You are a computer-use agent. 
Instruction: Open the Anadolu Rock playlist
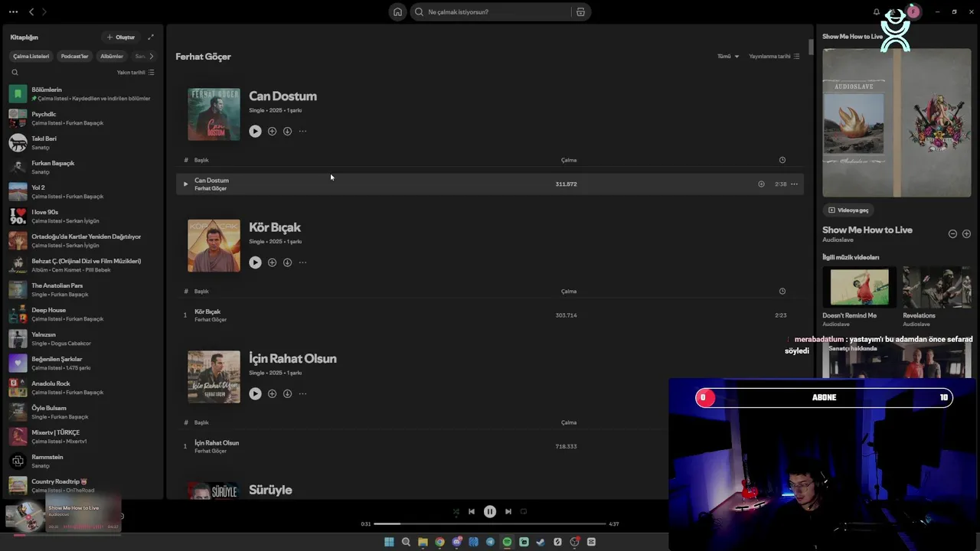click(x=83, y=388)
